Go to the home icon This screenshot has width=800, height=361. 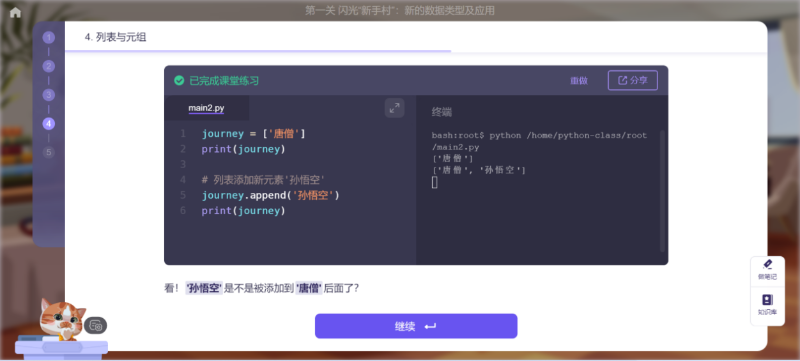coord(15,12)
